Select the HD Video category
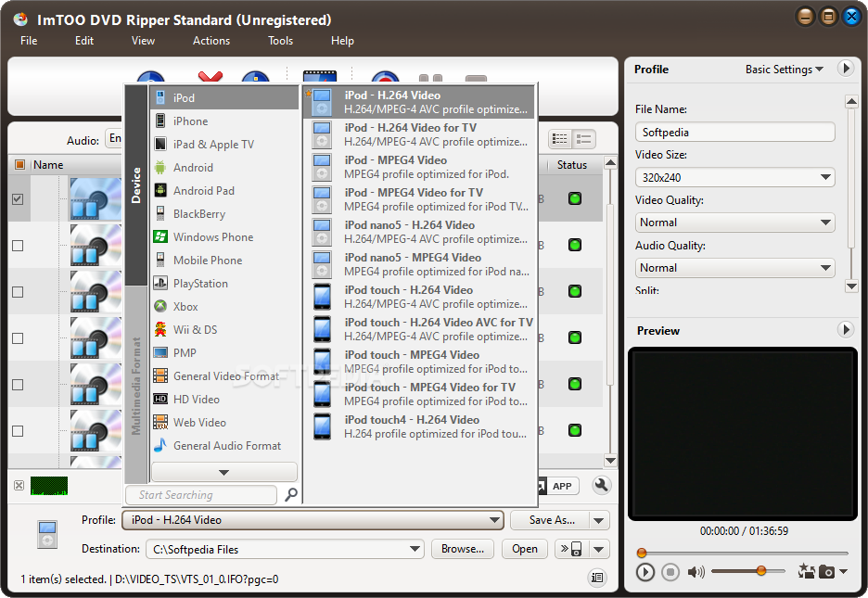This screenshot has width=868, height=598. [x=223, y=400]
